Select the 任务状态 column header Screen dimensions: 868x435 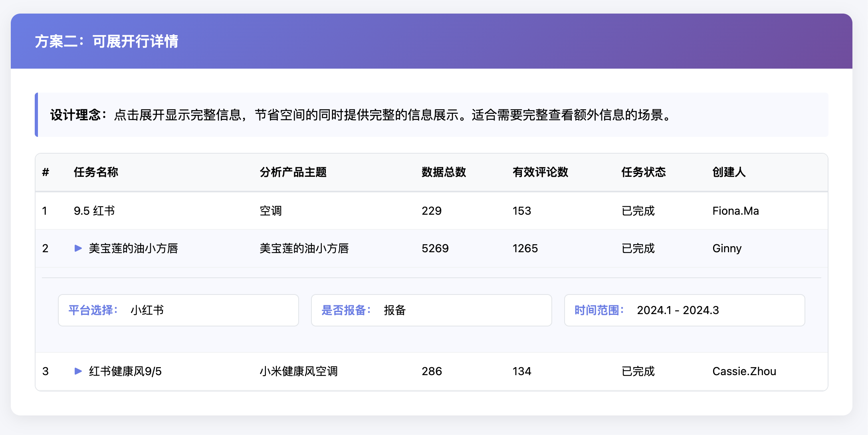pyautogui.click(x=643, y=172)
